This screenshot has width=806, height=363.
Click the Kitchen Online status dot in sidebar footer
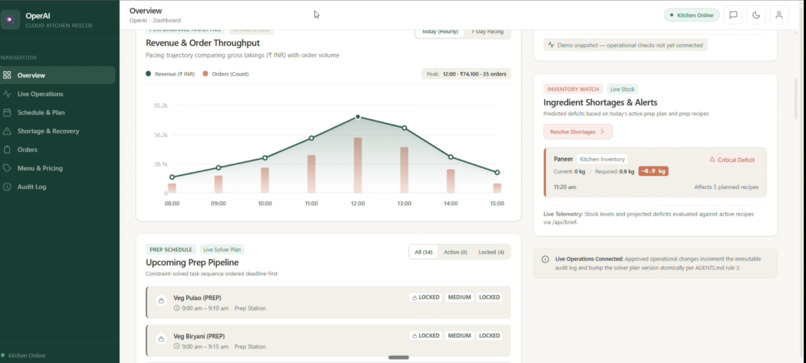(x=3, y=355)
